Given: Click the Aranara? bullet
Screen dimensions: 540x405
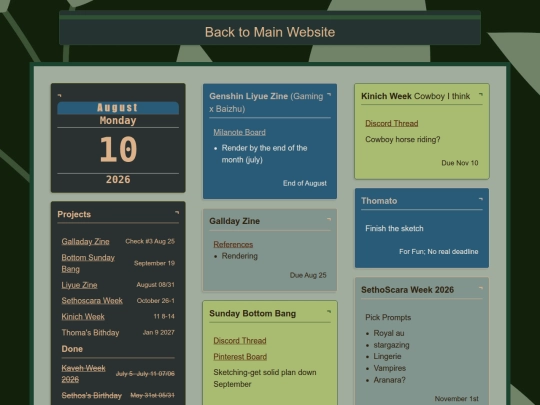Looking at the screenshot, I should 390,380.
